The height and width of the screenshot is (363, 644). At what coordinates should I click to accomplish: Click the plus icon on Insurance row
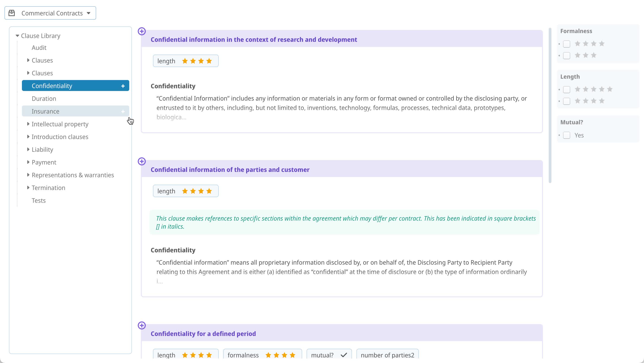[123, 111]
